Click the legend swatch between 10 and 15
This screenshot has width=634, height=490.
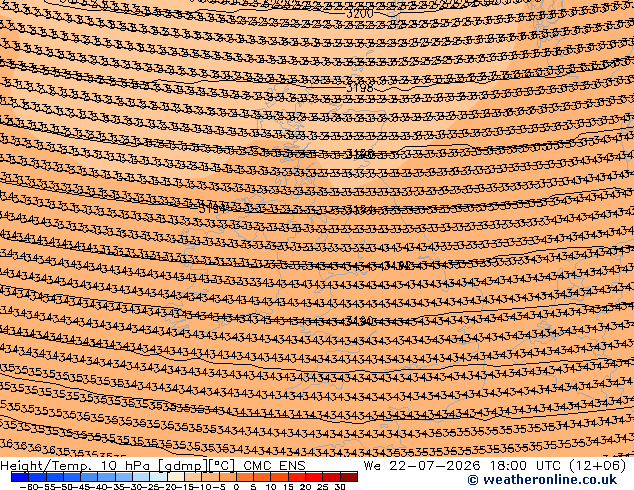coord(280,477)
